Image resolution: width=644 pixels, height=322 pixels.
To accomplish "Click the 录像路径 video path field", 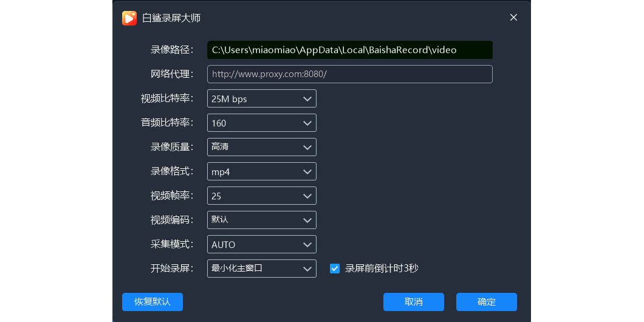I will click(x=349, y=50).
